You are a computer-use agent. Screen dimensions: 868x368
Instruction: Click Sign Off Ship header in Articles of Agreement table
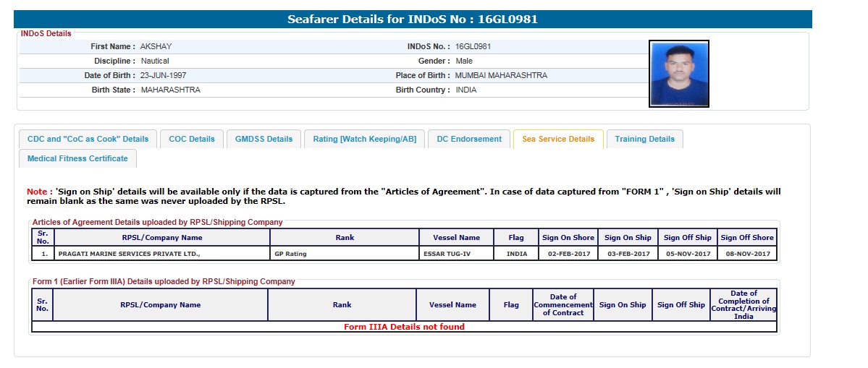(x=688, y=238)
